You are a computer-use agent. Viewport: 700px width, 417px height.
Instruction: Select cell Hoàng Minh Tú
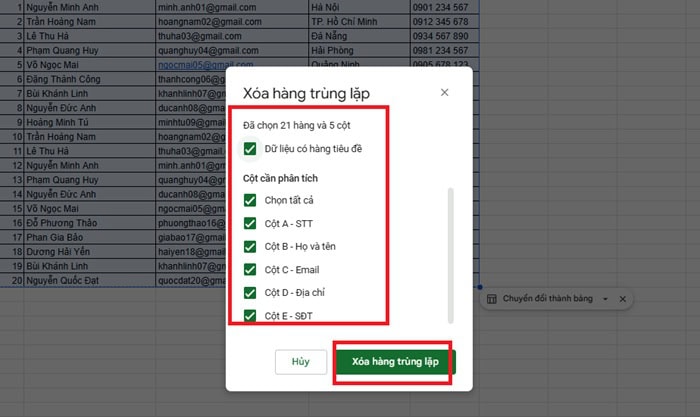pos(89,122)
